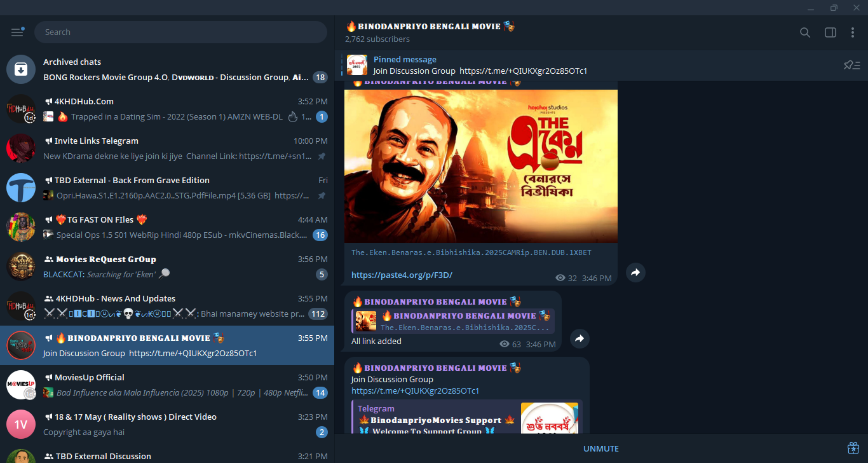Click the 4KHDHub.Com channel avatar

click(20, 109)
